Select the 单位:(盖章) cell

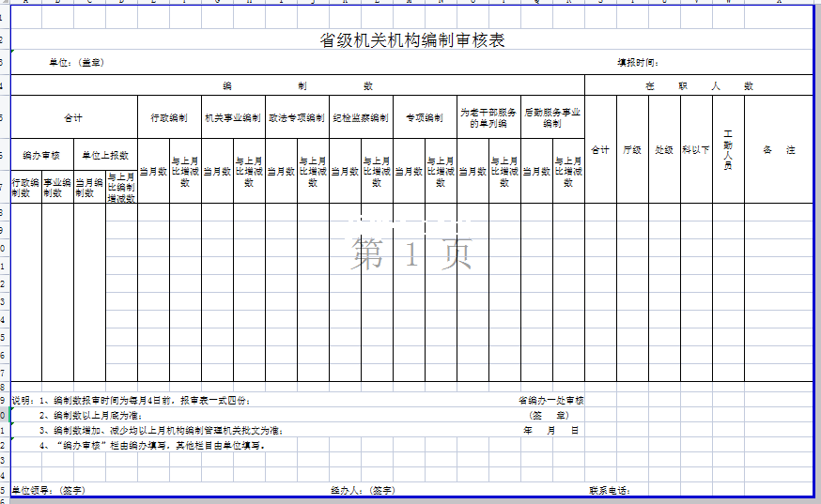coord(76,63)
